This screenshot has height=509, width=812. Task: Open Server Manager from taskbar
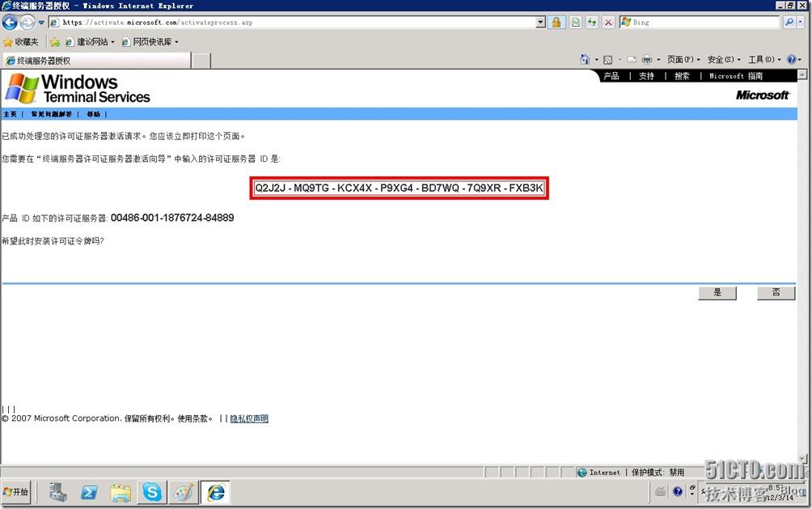tap(58, 492)
